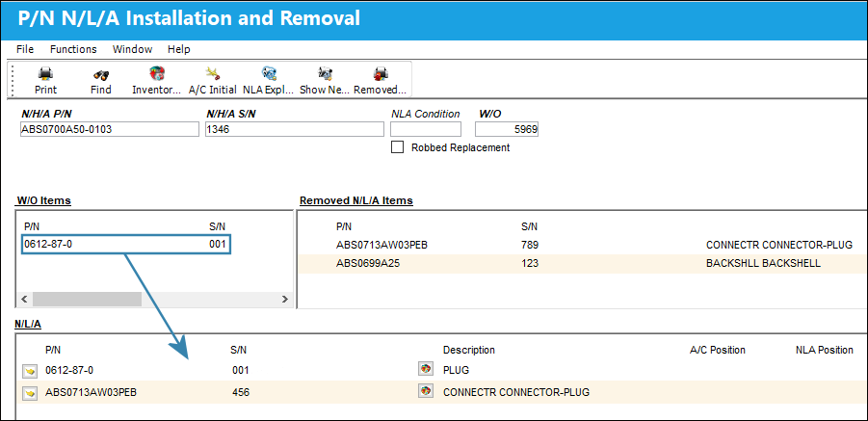The height and width of the screenshot is (421, 868).
Task: Click BACKSHLL BACKSHELL description
Action: coord(763,264)
